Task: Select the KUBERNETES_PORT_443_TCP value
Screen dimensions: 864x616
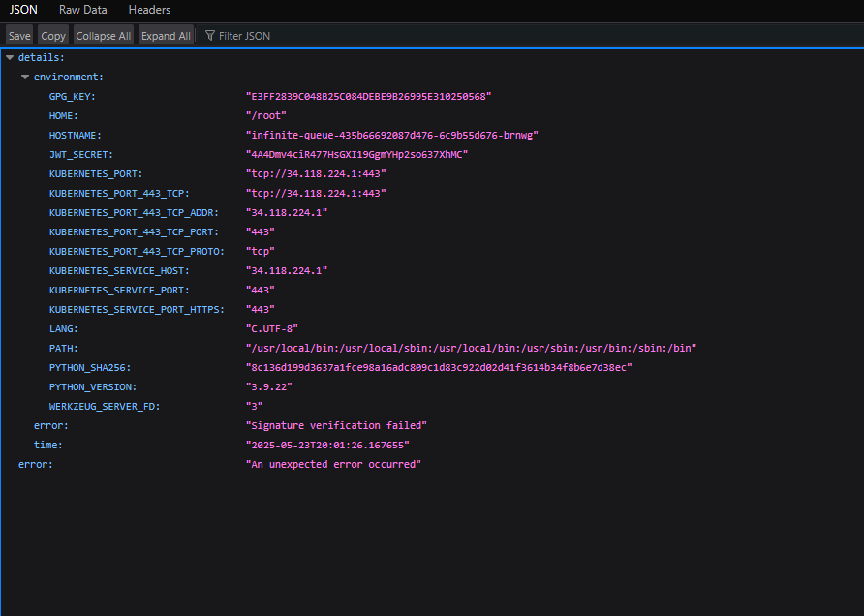Action: click(316, 194)
